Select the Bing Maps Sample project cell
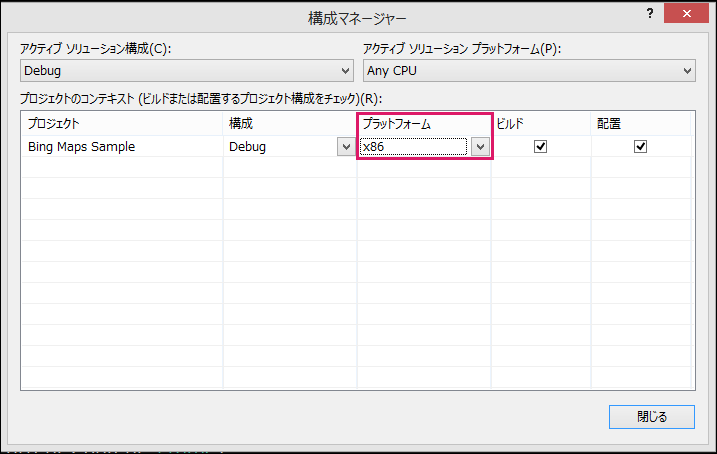This screenshot has width=717, height=454. click(x=122, y=146)
